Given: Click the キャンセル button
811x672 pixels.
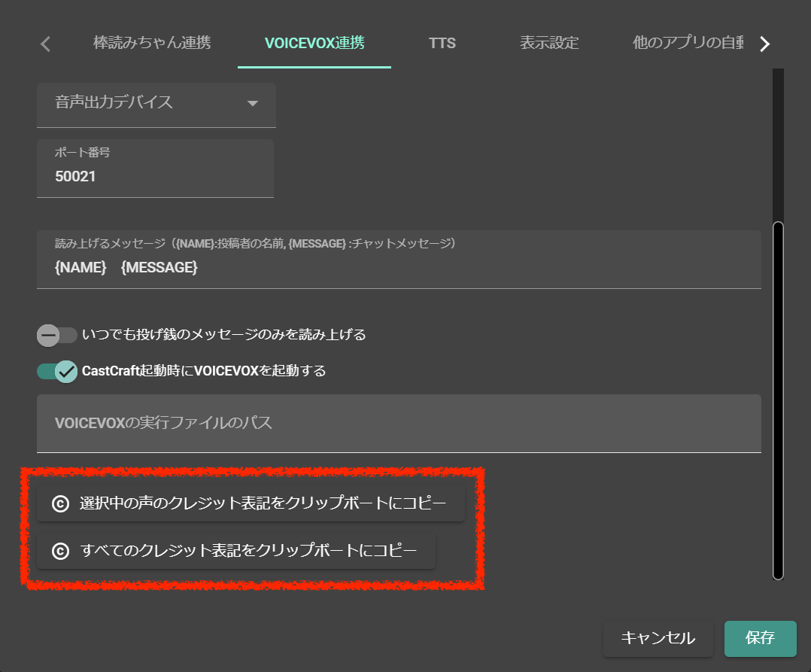Looking at the screenshot, I should tap(658, 638).
